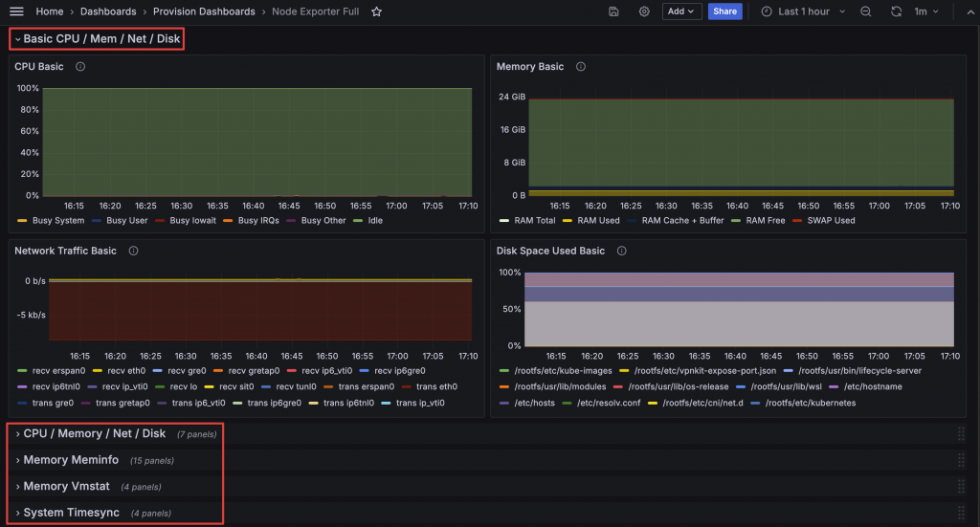Expand the CPU / Memory / Net / Disk row
This screenshot has width=980, height=527.
pos(90,434)
